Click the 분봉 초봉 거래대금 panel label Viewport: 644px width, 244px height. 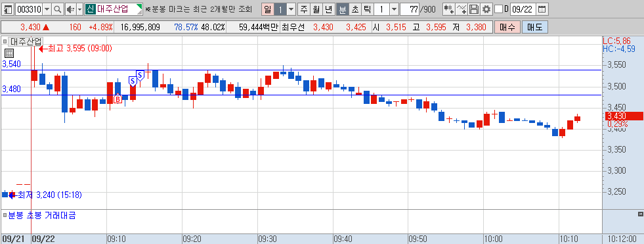click(x=42, y=215)
